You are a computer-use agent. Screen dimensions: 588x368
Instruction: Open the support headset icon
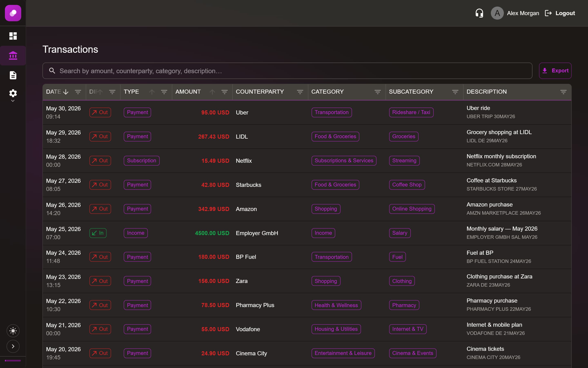[479, 13]
